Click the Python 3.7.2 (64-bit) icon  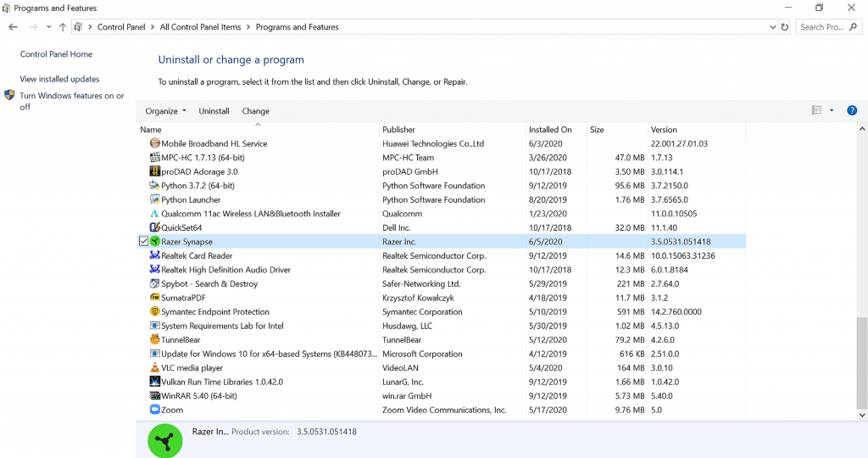pyautogui.click(x=155, y=185)
